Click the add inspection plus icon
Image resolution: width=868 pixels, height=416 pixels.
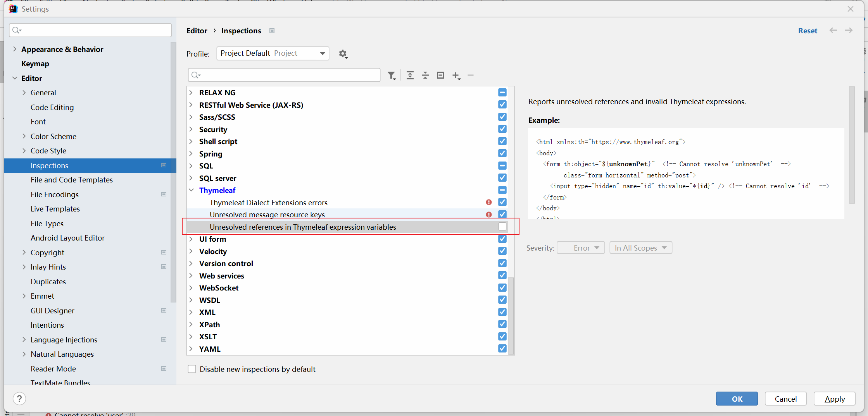[456, 76]
